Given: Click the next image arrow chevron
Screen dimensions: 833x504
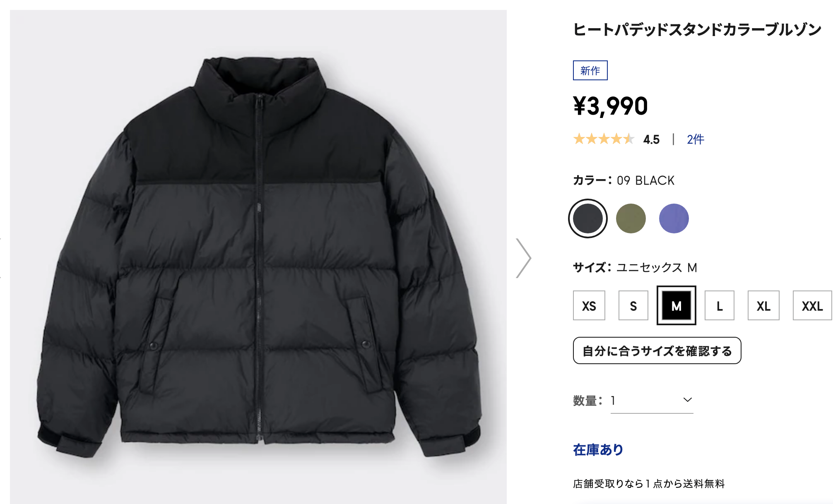Looking at the screenshot, I should click(x=524, y=258).
